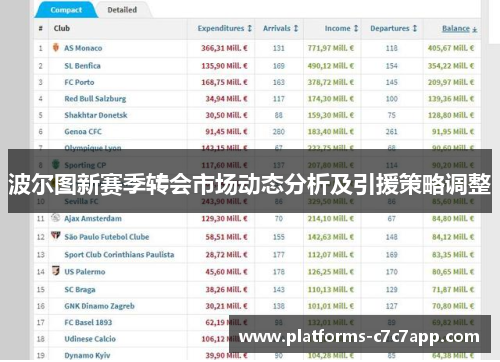Image resolution: width=500 pixels, height=362 pixels.
Task: Open FC Porto club link
Action: pyautogui.click(x=79, y=82)
